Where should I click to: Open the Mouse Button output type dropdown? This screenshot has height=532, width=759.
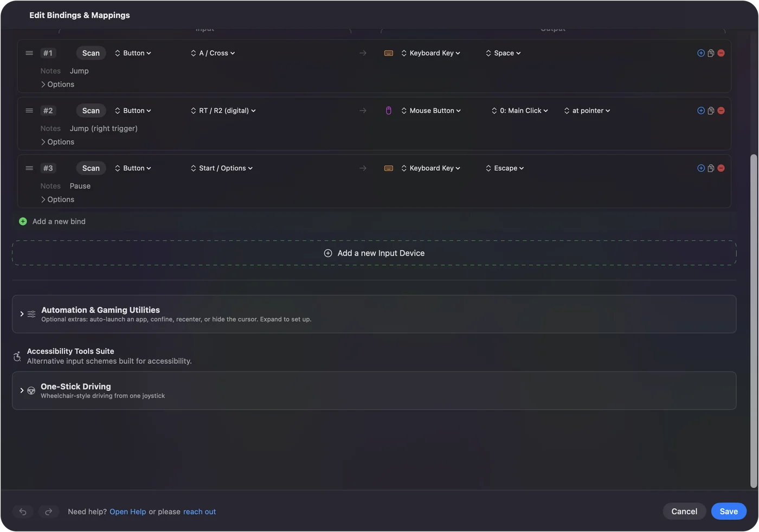click(x=431, y=111)
